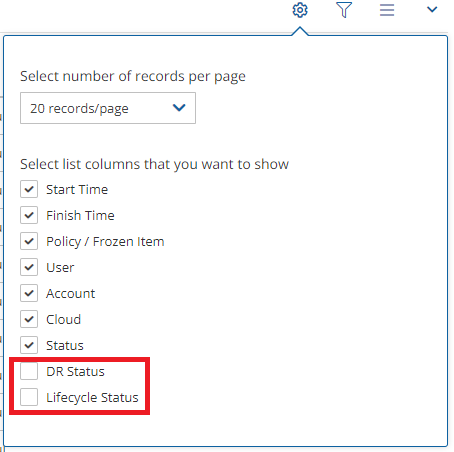
Task: Click the records-per-page dropdown arrow
Action: click(179, 108)
